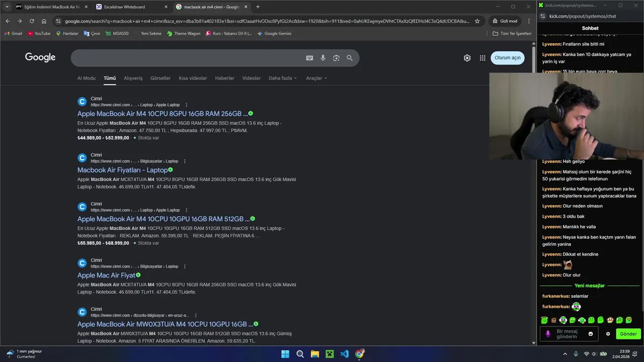Open Windows taskbar search
Screen dimensions: 644x362
pos(300,354)
